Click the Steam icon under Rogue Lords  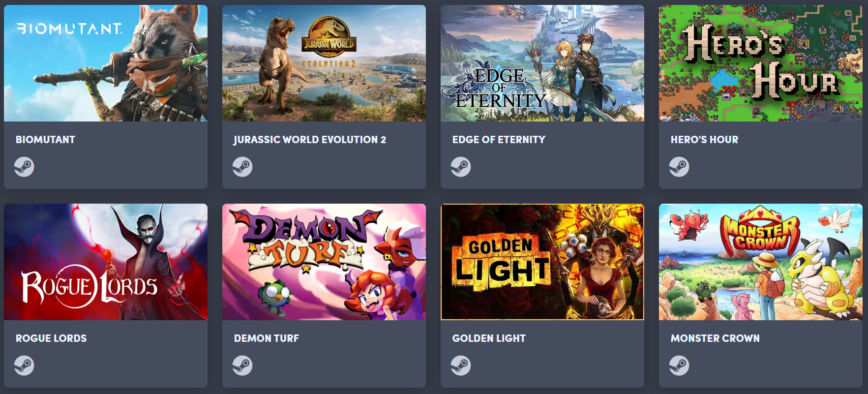pyautogui.click(x=24, y=365)
